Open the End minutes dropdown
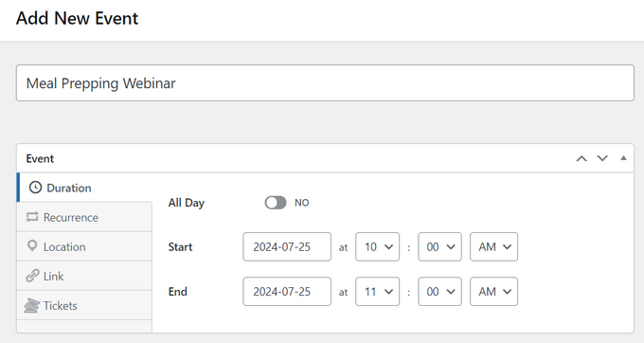This screenshot has height=343, width=644. pos(439,292)
